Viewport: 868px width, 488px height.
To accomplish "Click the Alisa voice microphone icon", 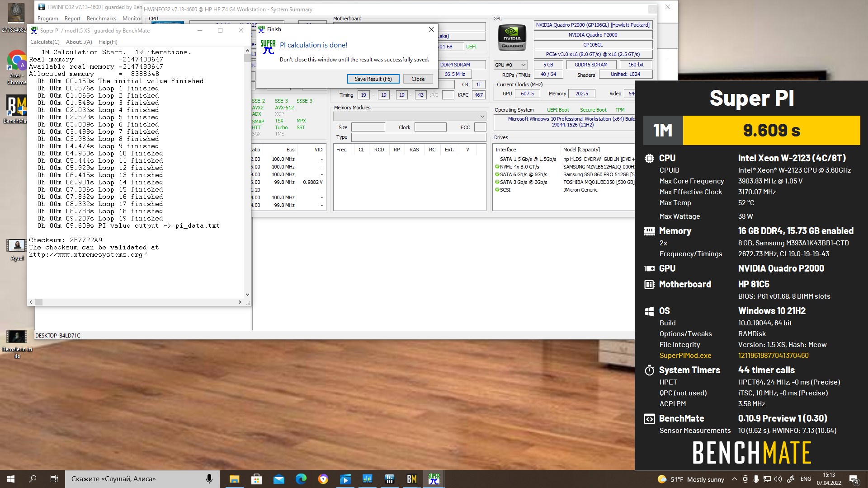I will coord(209,479).
